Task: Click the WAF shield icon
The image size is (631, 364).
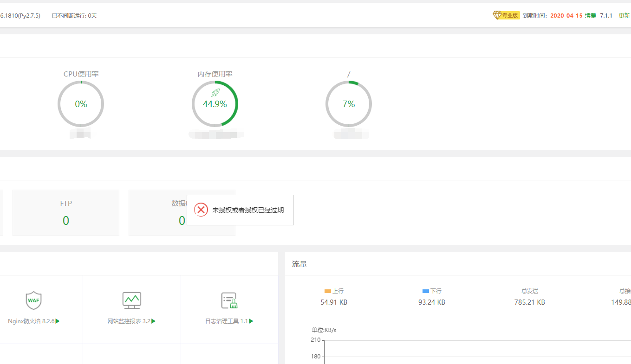Action: [x=34, y=300]
